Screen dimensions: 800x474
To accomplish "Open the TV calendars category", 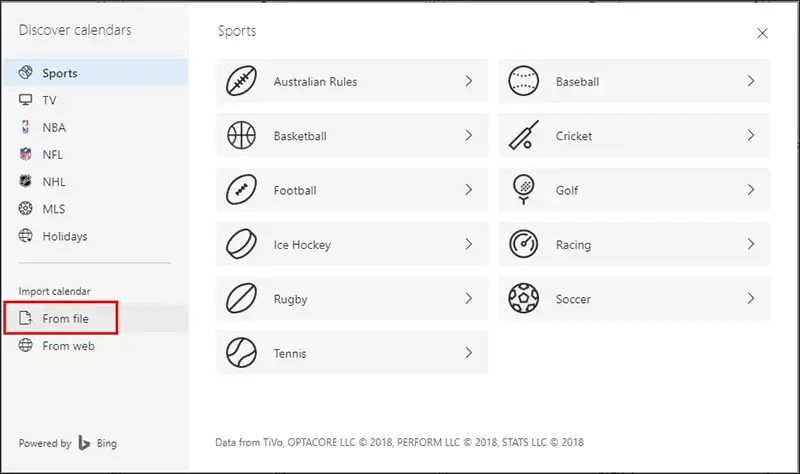I will tap(50, 100).
